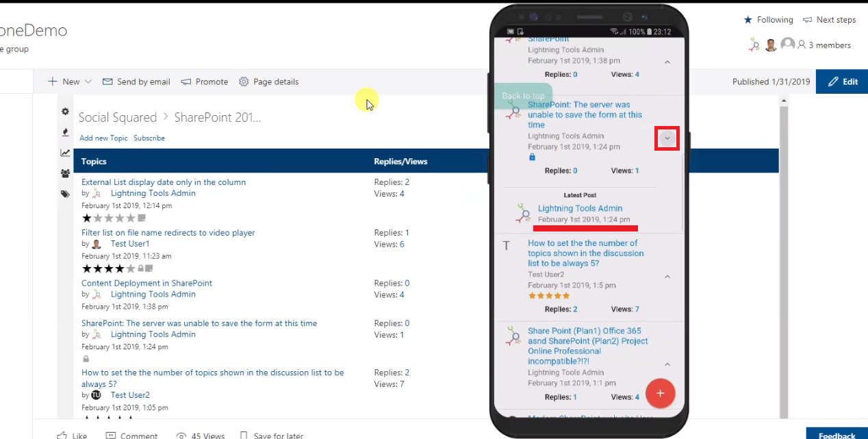Open 'Content Deployment in SharePoint' topic
The width and height of the screenshot is (868, 439).
click(x=147, y=283)
